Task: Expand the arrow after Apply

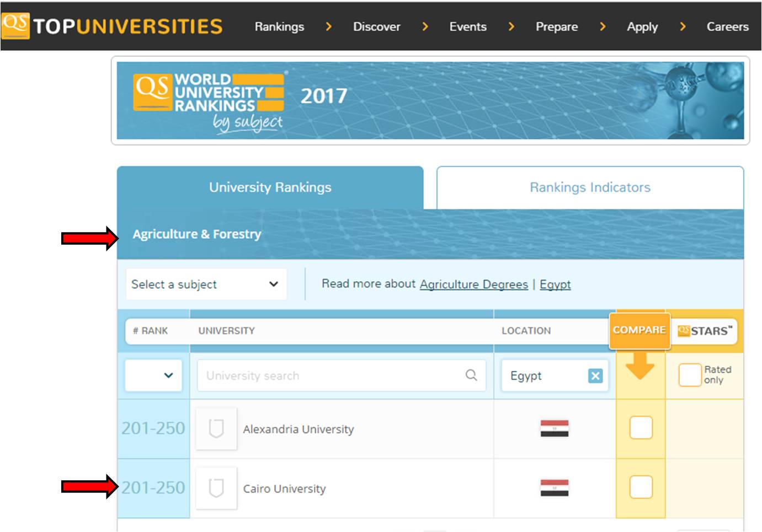Action: [x=683, y=26]
